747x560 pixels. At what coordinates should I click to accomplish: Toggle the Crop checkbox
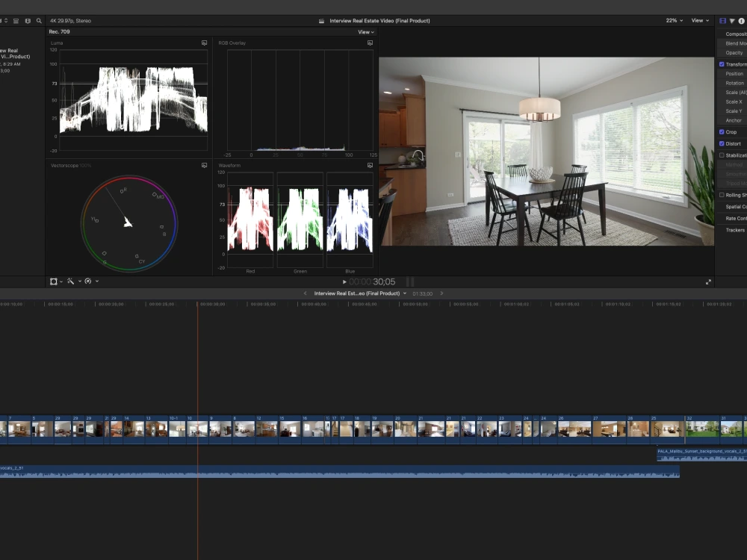coord(722,132)
